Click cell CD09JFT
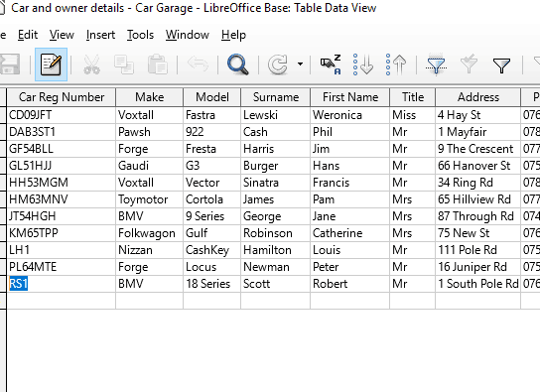 click(x=62, y=115)
